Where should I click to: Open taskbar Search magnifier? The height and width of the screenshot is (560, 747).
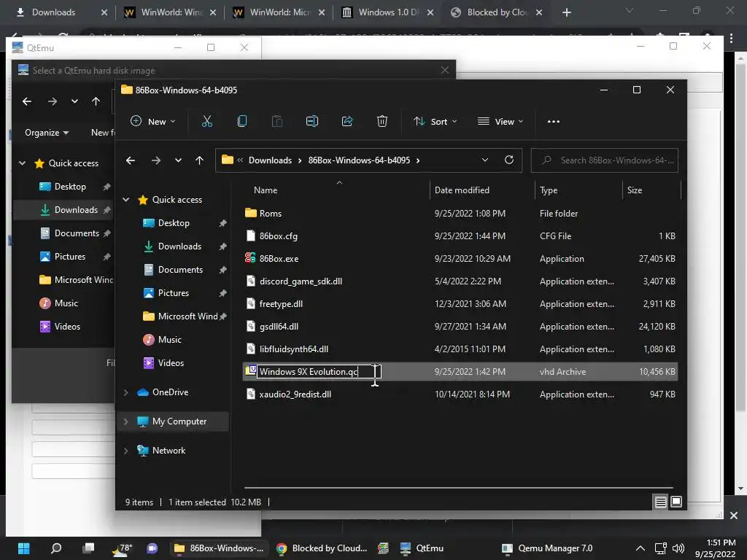pos(56,548)
